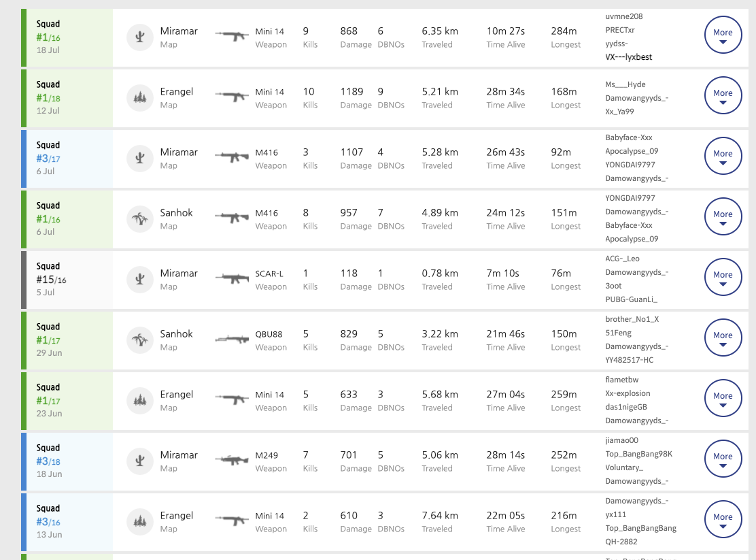
Task: Click the QBU88 rifle icon in the 29 Jun match
Action: tap(232, 340)
